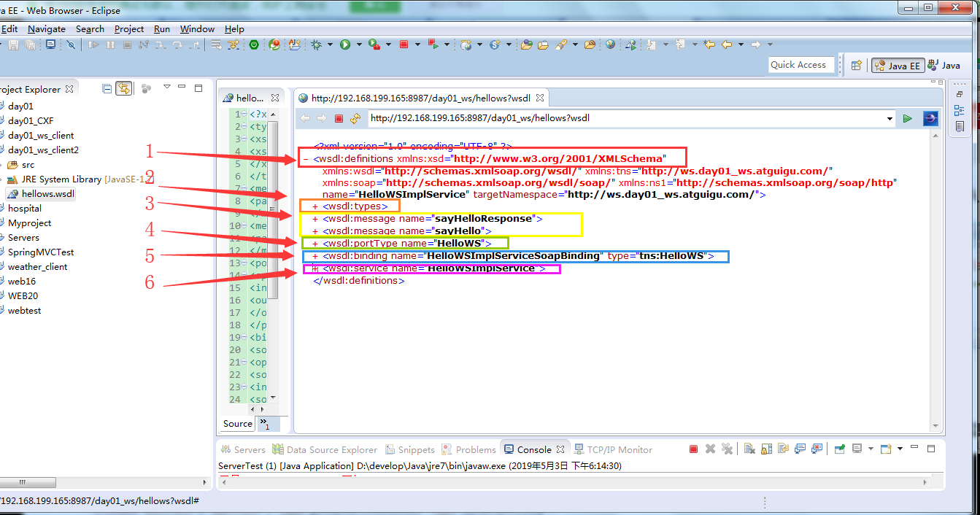Open the Project Explorer view menu triangle

pos(166,87)
